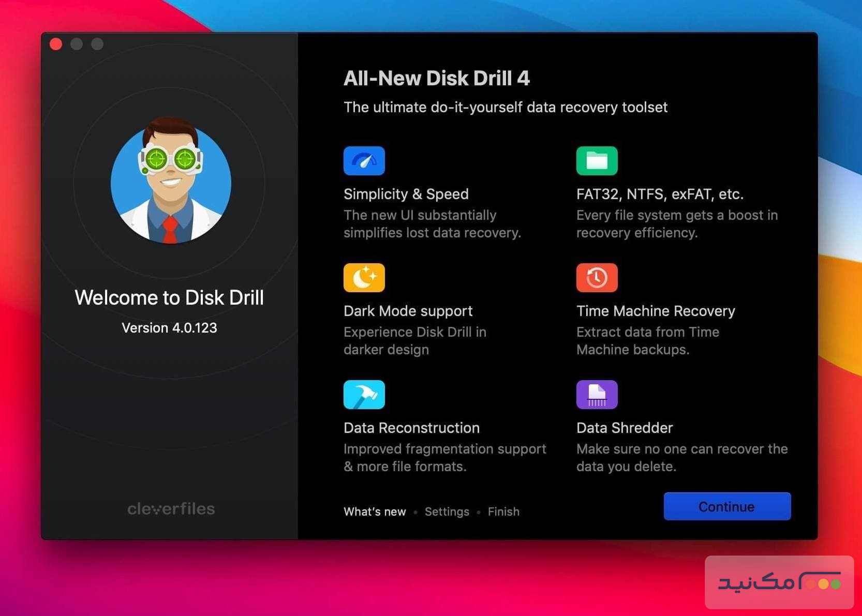Click the Data Shredder feature title
The image size is (862, 616).
click(624, 428)
